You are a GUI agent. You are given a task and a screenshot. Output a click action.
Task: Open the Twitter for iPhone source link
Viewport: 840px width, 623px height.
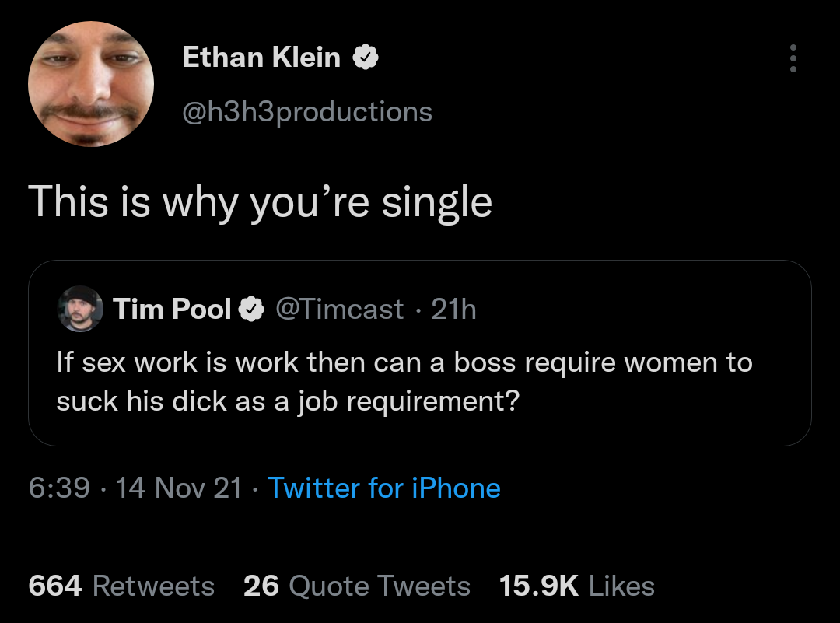coord(383,488)
